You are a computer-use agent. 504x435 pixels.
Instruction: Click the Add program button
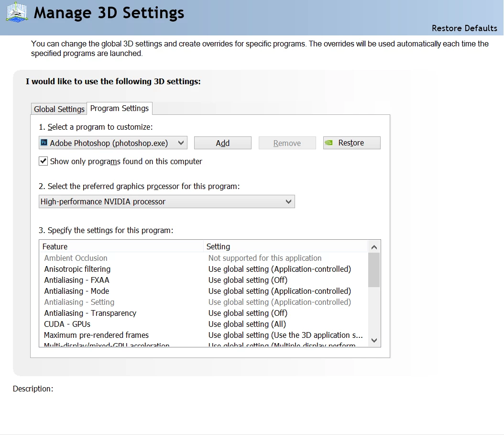pyautogui.click(x=222, y=143)
